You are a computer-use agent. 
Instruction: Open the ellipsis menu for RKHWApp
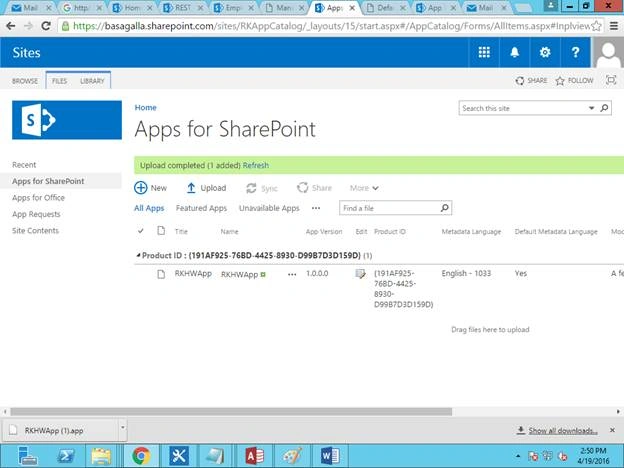292,274
